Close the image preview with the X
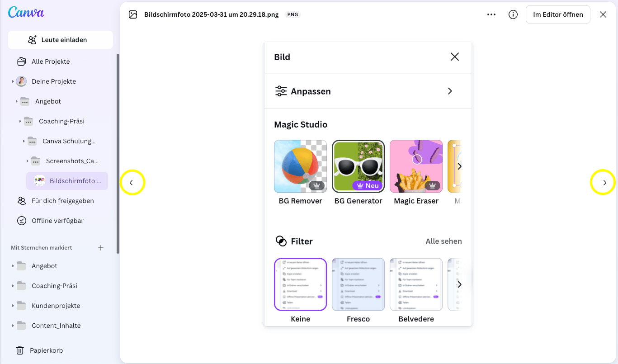The height and width of the screenshot is (364, 618). point(603,14)
